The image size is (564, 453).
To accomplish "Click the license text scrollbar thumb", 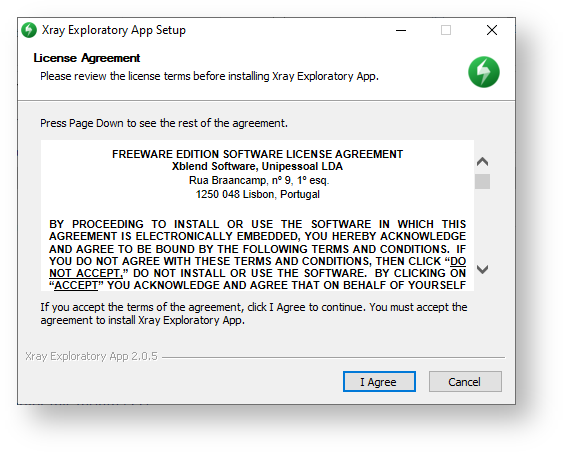I will 482,181.
